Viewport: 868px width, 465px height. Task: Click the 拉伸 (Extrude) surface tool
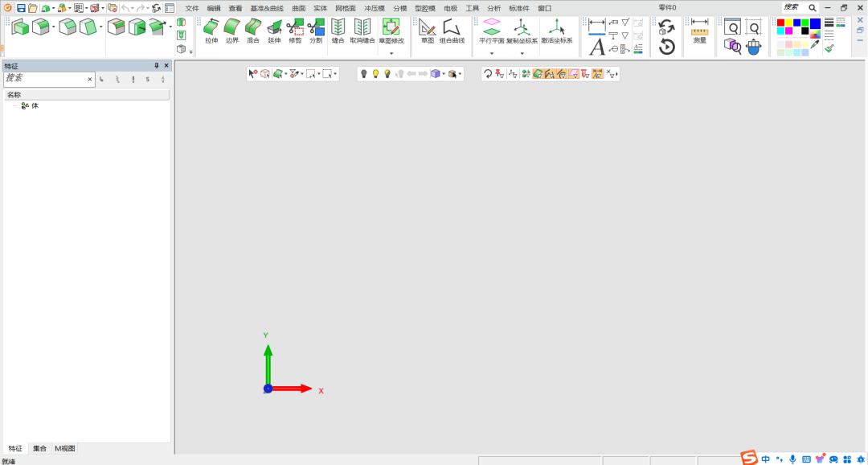(211, 31)
